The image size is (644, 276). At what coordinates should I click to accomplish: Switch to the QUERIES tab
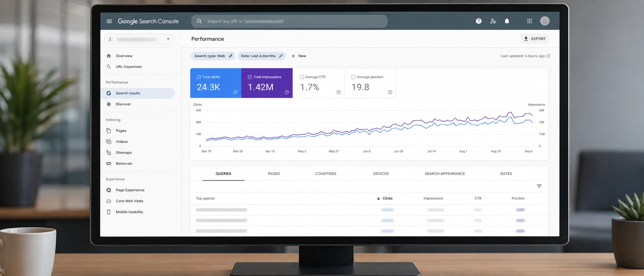click(223, 174)
